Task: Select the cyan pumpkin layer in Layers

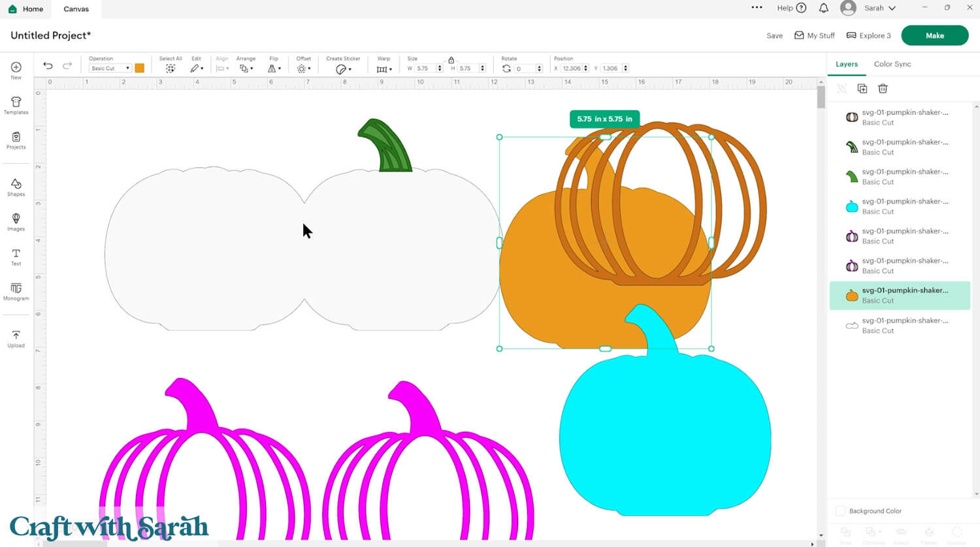Action: pos(900,206)
